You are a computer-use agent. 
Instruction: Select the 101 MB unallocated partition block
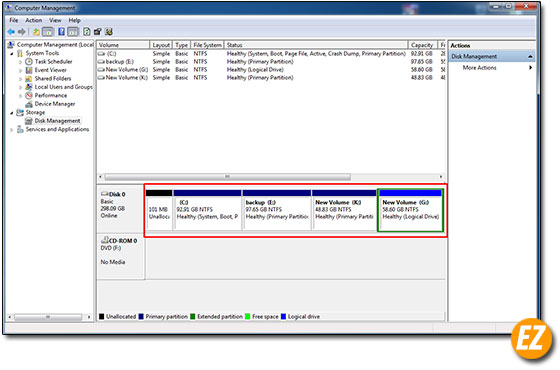point(159,210)
